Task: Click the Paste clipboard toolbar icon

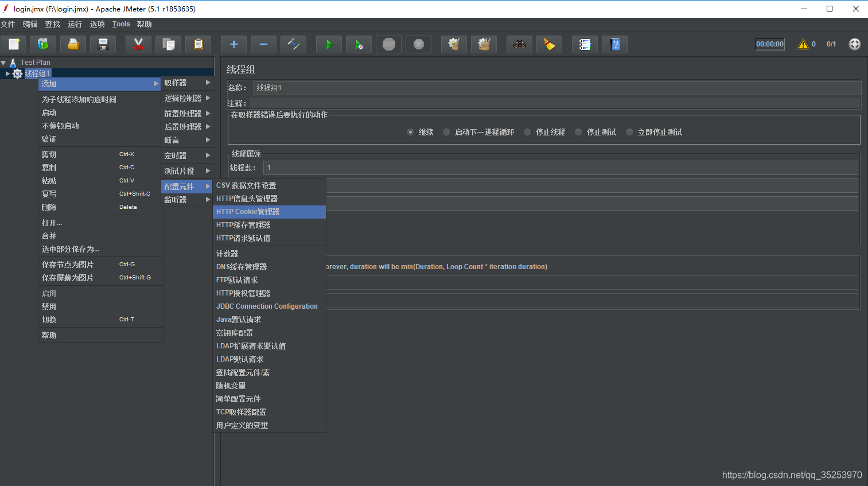Action: pos(198,44)
